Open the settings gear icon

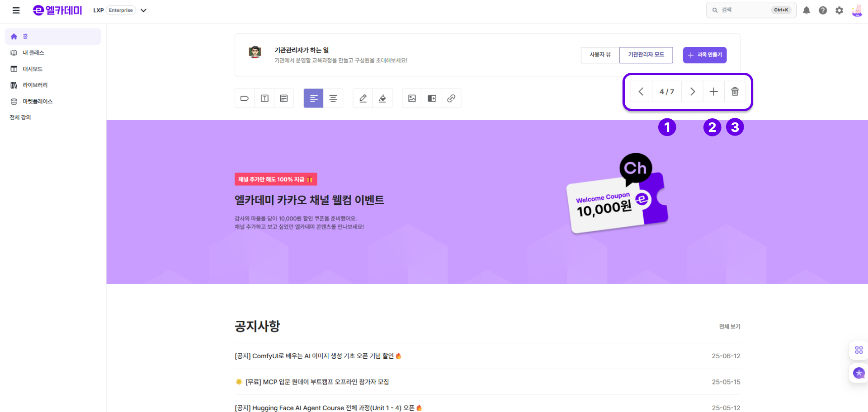click(840, 10)
